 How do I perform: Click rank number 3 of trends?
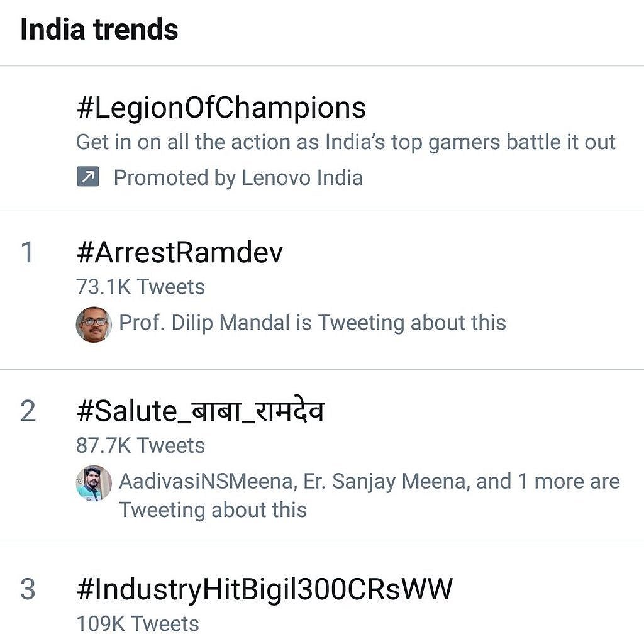tap(28, 590)
